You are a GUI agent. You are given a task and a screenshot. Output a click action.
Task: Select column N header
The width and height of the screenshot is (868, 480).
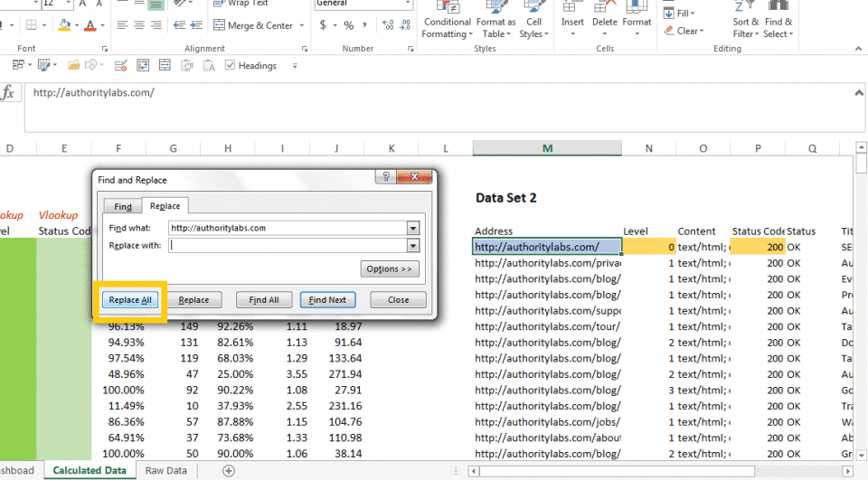648,148
